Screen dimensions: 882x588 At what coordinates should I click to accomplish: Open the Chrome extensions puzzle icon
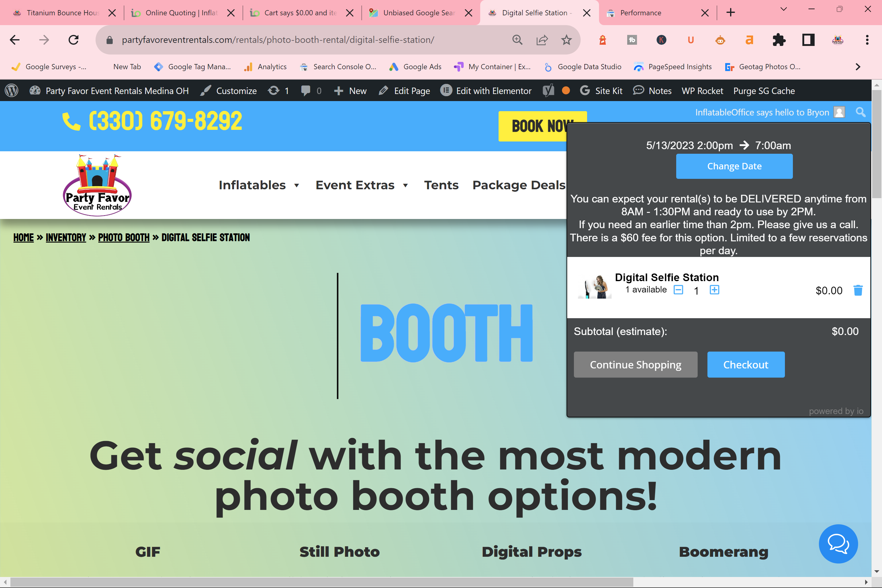click(x=779, y=40)
